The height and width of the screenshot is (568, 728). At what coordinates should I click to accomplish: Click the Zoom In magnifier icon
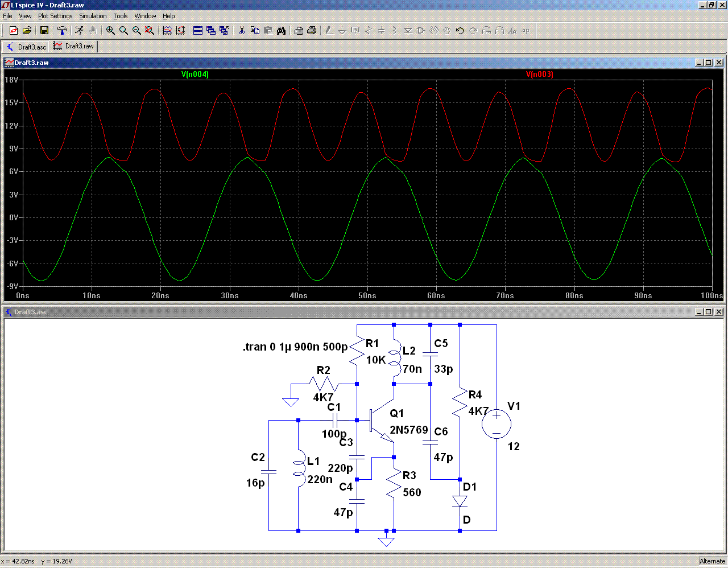pos(110,31)
